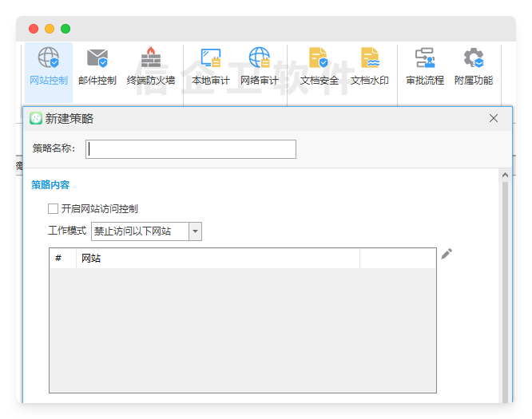Enable the 开启网站访问控制 checkbox

click(54, 209)
